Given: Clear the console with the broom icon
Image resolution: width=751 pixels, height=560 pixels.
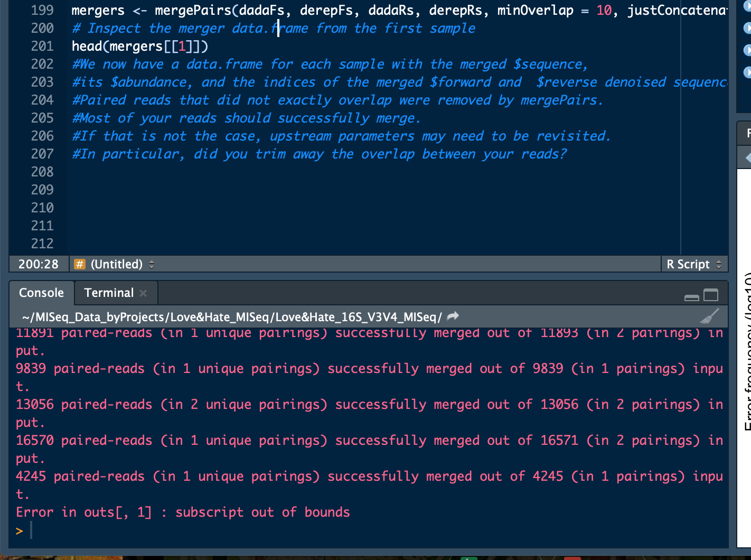Looking at the screenshot, I should (710, 316).
